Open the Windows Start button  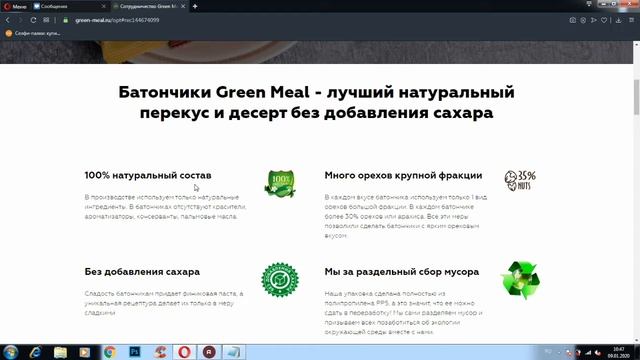(10, 352)
